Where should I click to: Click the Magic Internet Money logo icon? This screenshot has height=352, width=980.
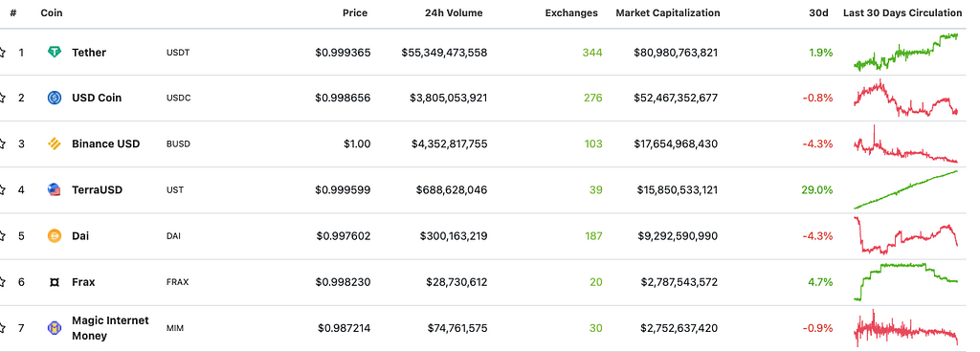[55, 328]
